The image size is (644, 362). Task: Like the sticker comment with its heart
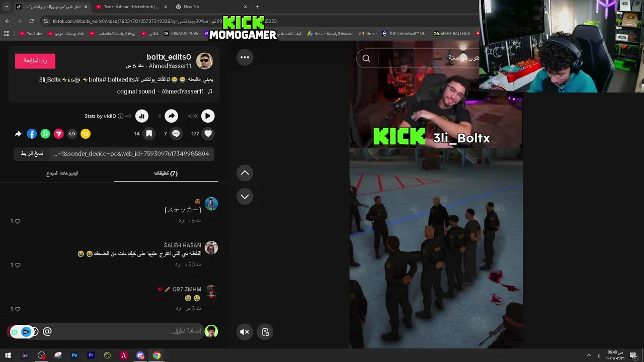pyautogui.click(x=18, y=221)
